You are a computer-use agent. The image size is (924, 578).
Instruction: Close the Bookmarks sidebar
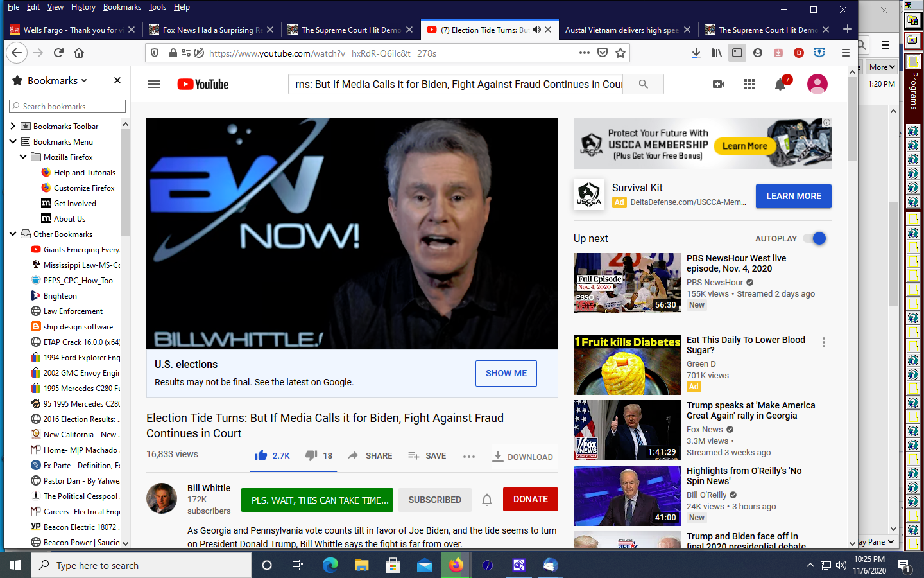pyautogui.click(x=117, y=80)
